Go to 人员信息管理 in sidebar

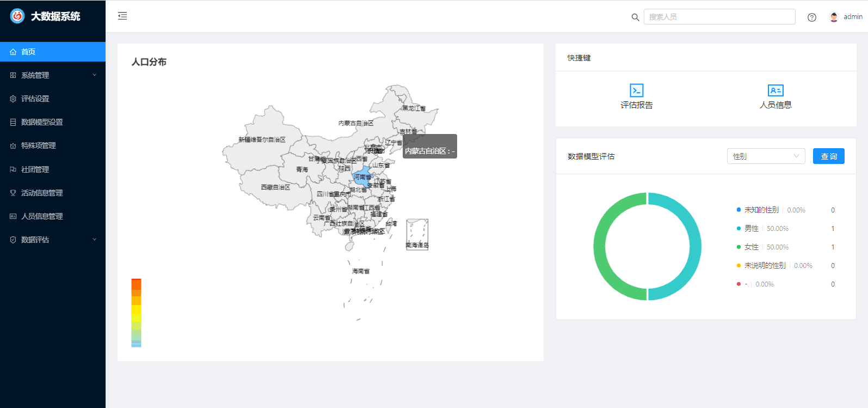point(42,216)
